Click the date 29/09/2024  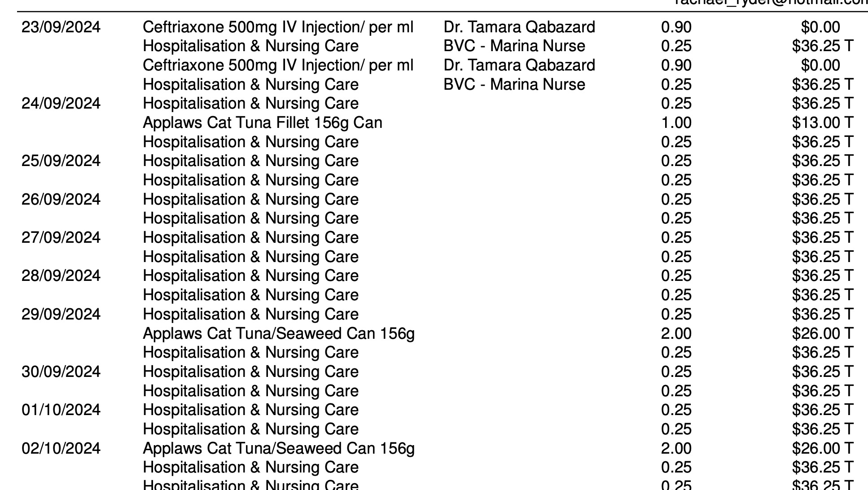point(61,314)
